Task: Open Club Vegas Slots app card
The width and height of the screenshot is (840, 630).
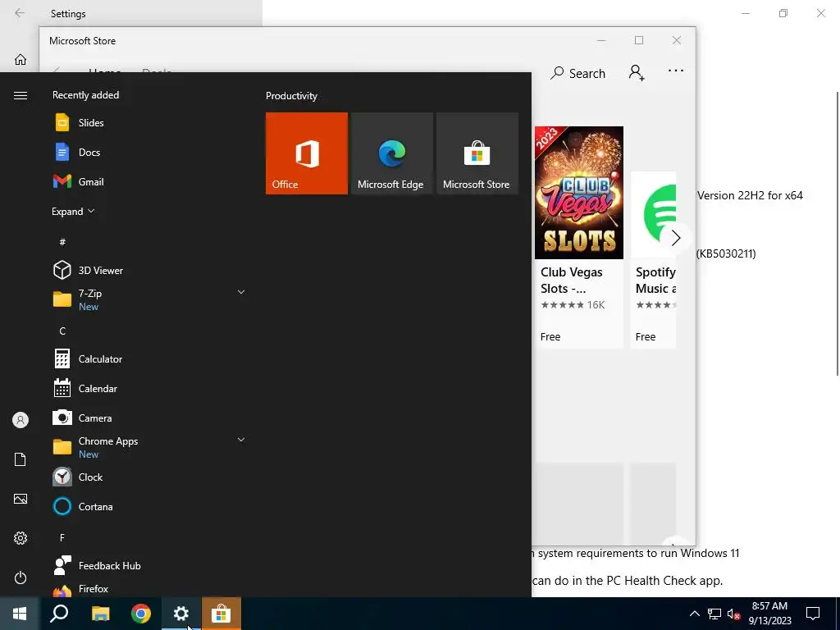Action: pos(579,237)
